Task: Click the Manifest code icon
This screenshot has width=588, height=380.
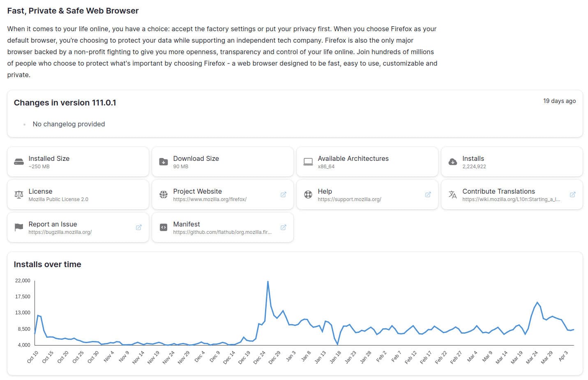Action: [x=164, y=227]
